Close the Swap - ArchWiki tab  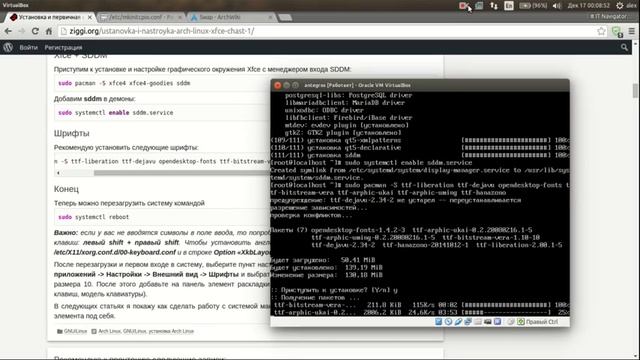[270, 17]
